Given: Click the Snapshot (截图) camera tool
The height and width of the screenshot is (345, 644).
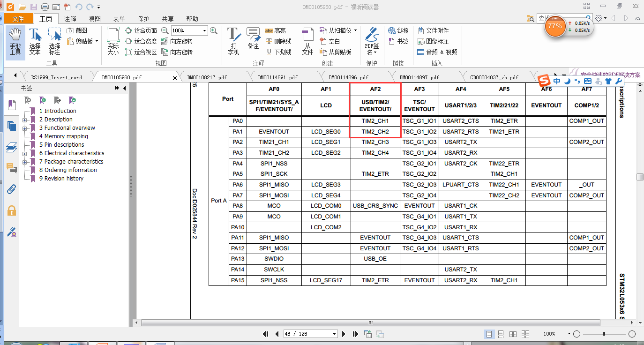Looking at the screenshot, I should [77, 30].
